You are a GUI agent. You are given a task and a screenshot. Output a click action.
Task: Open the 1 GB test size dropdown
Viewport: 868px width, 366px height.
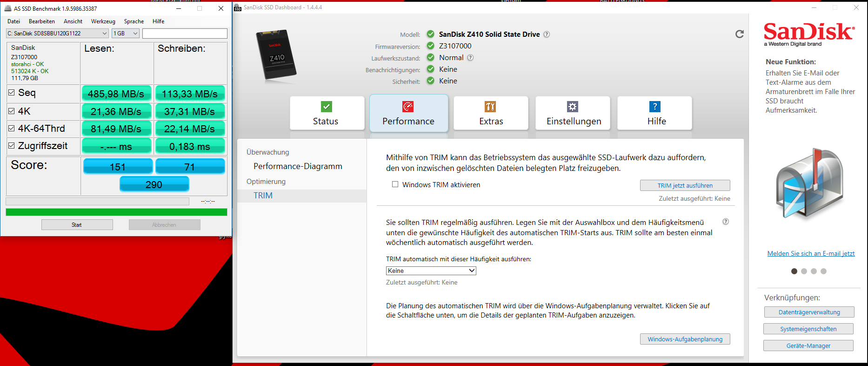pos(126,34)
